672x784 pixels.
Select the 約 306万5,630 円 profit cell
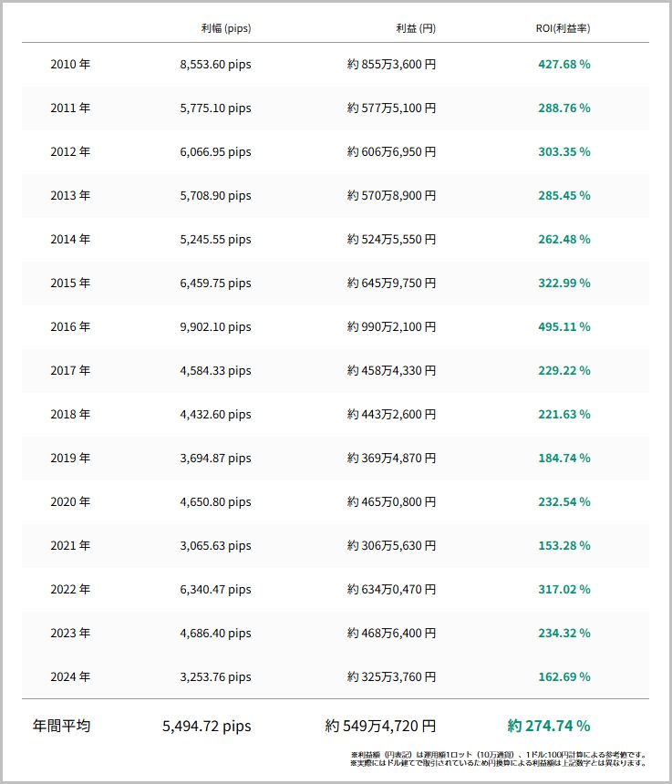[391, 546]
